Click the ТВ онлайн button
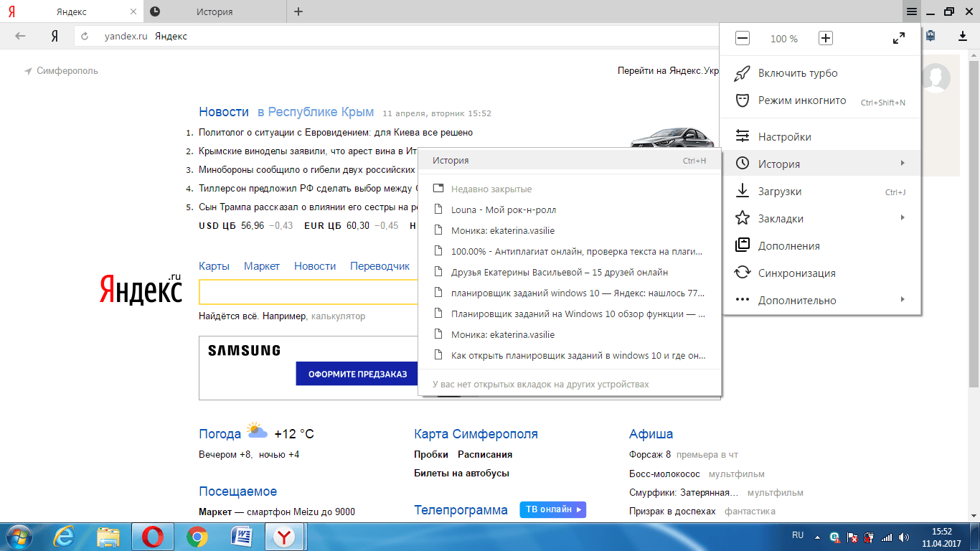The width and height of the screenshot is (980, 551). tap(553, 509)
